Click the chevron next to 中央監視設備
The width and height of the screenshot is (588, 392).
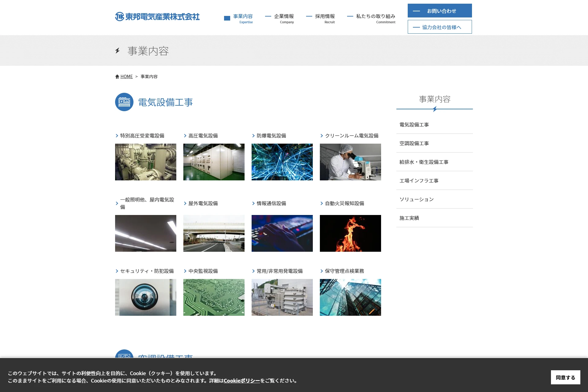(185, 271)
